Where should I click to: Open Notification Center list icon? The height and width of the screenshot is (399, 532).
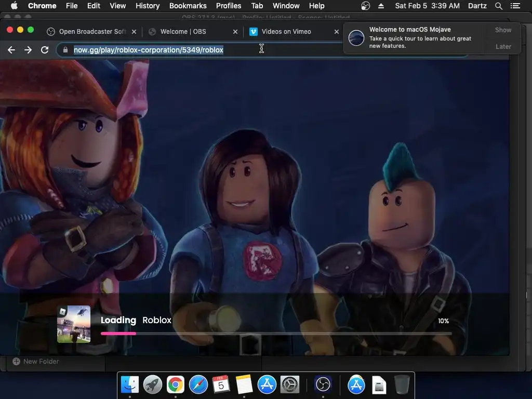click(515, 6)
